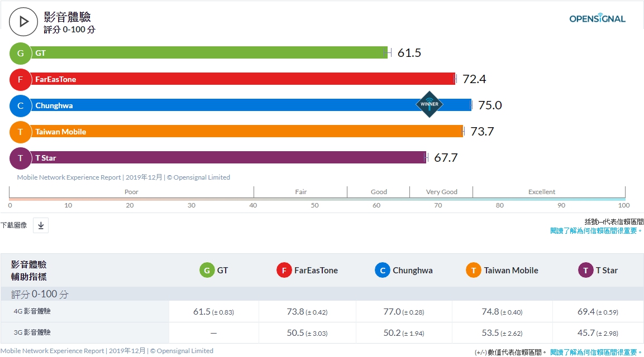This screenshot has width=644, height=357.
Task: Click the 下載圖像 label
Action: point(13,225)
